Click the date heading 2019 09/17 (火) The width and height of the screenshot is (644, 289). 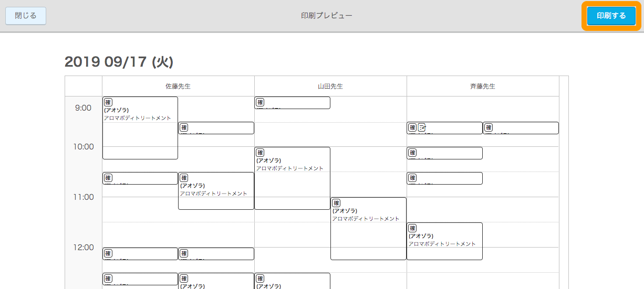coord(119,62)
